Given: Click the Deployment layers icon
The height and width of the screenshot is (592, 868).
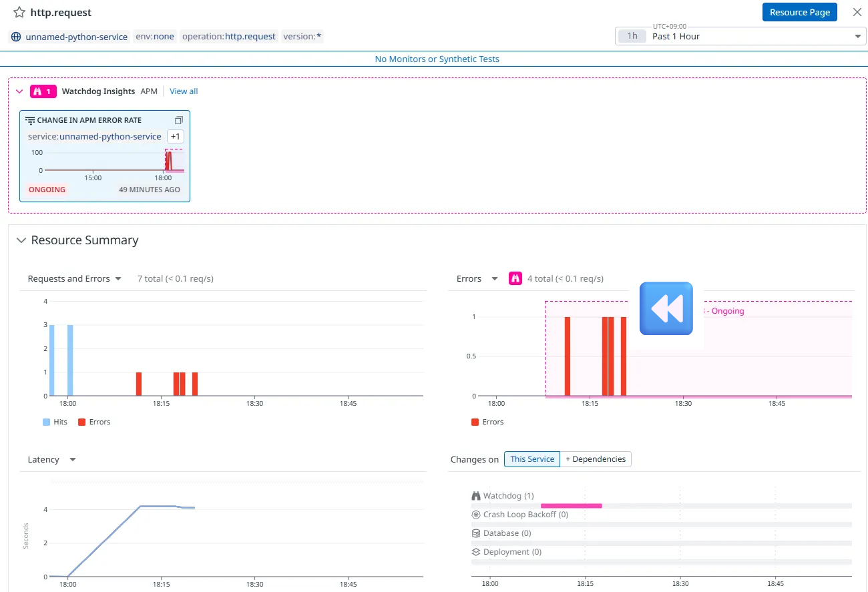Looking at the screenshot, I should point(476,552).
